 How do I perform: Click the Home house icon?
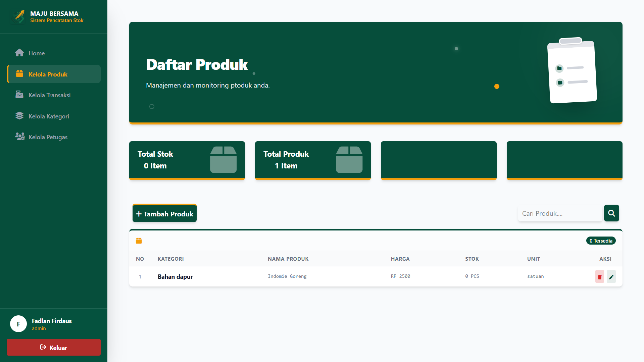coord(19,53)
